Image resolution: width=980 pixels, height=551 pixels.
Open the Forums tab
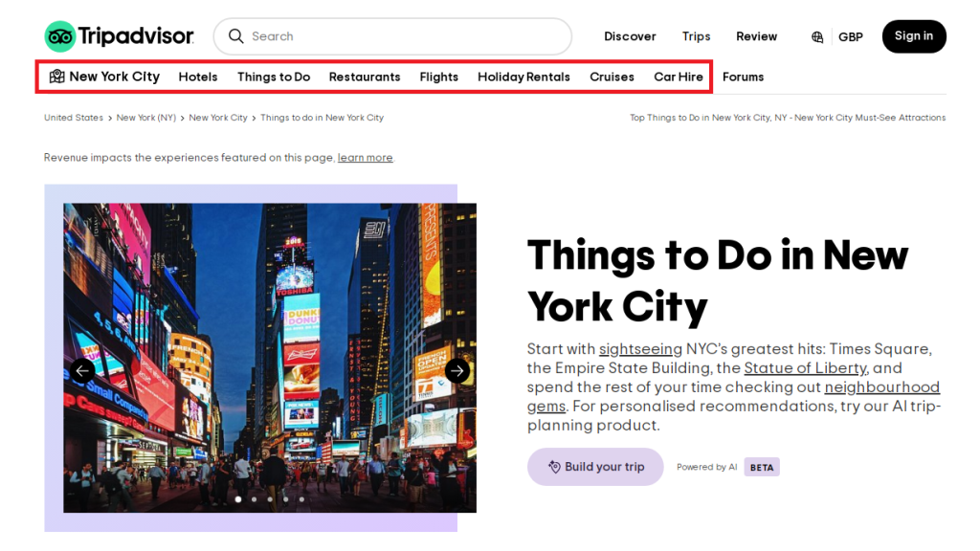pos(743,77)
